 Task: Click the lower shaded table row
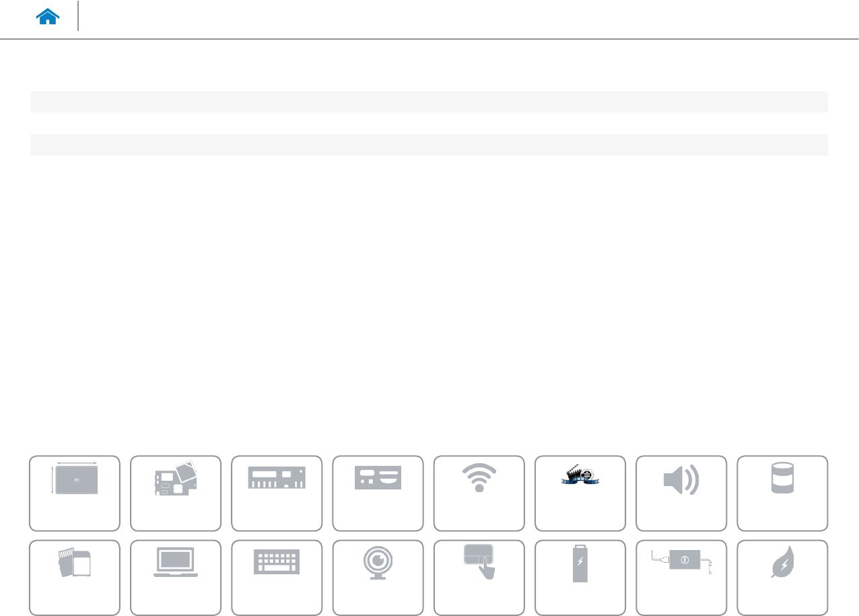coord(429,145)
